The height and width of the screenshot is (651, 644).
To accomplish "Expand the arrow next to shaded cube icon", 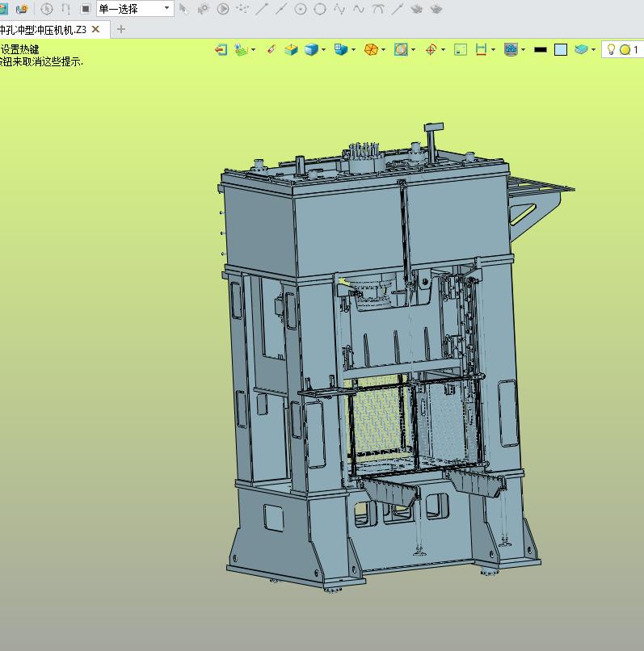I will [324, 50].
